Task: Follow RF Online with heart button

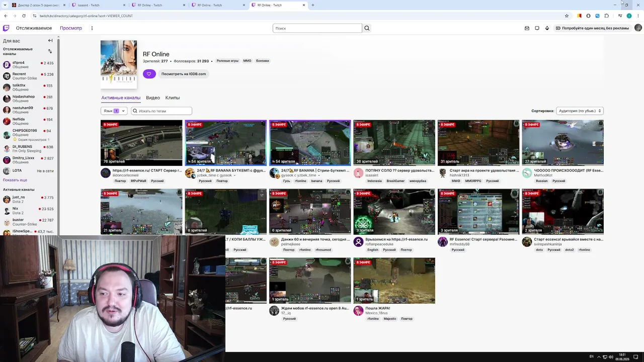Action: pos(149,74)
